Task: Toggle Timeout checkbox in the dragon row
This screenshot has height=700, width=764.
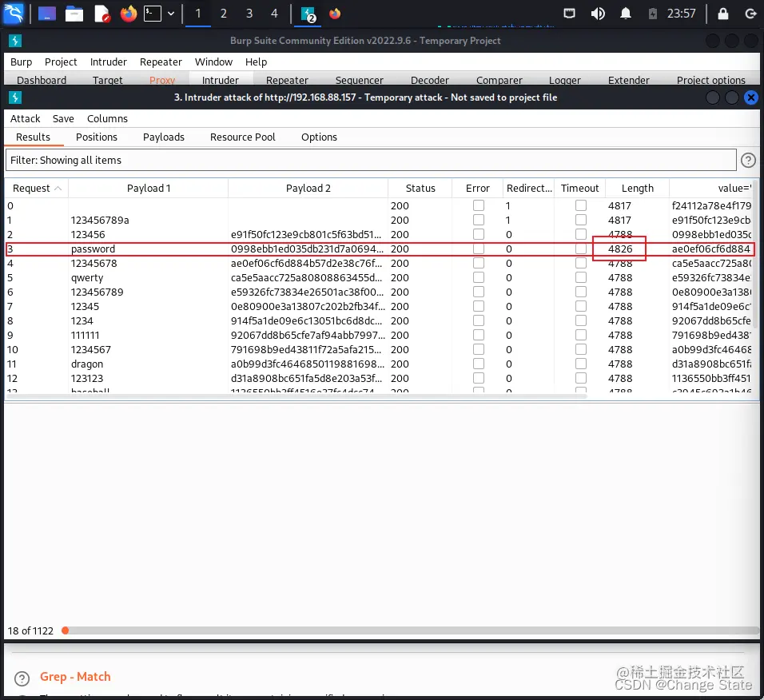Action: coord(580,364)
